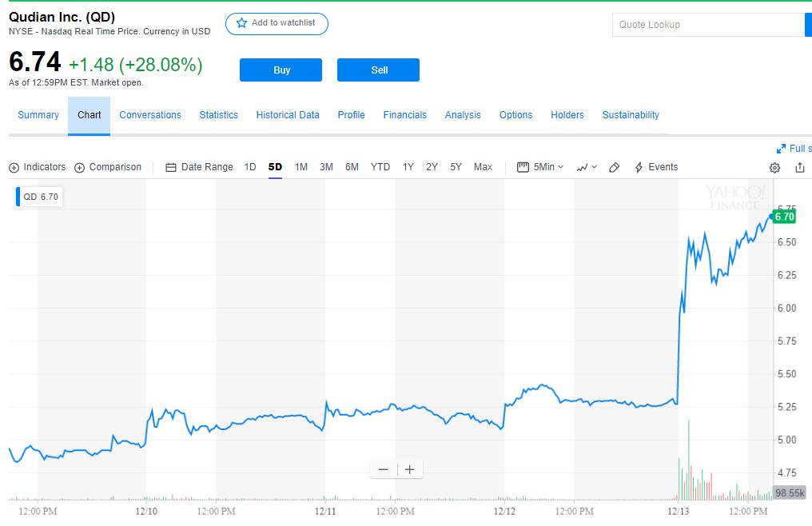This screenshot has height=526, width=812.
Task: Focus the Quote Lookup search field
Action: (708, 24)
